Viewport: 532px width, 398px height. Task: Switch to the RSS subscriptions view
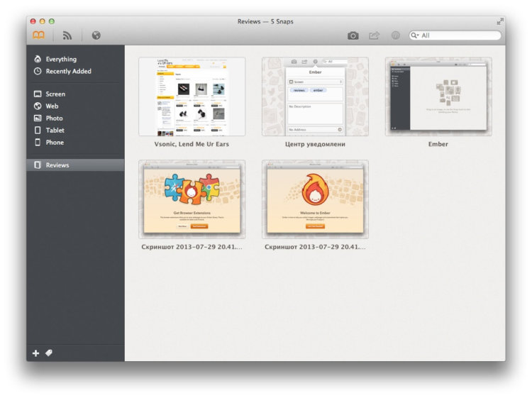67,35
